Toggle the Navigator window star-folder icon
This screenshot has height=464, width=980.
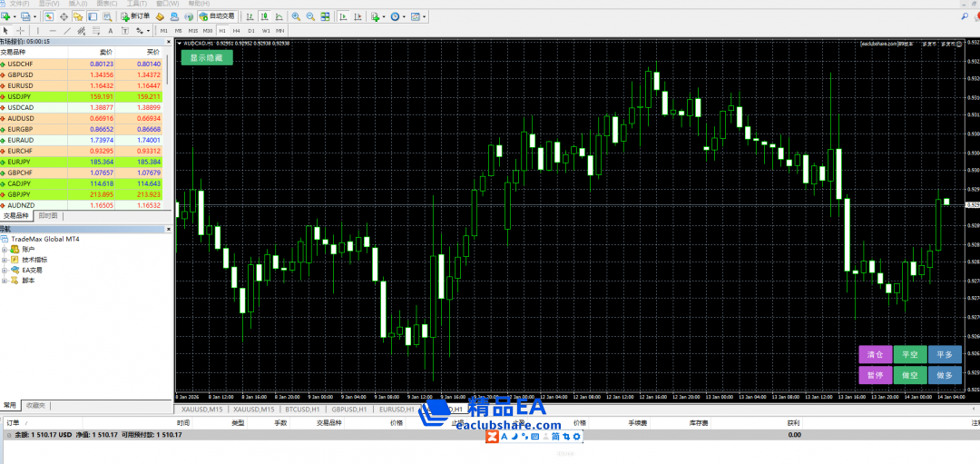click(x=78, y=16)
